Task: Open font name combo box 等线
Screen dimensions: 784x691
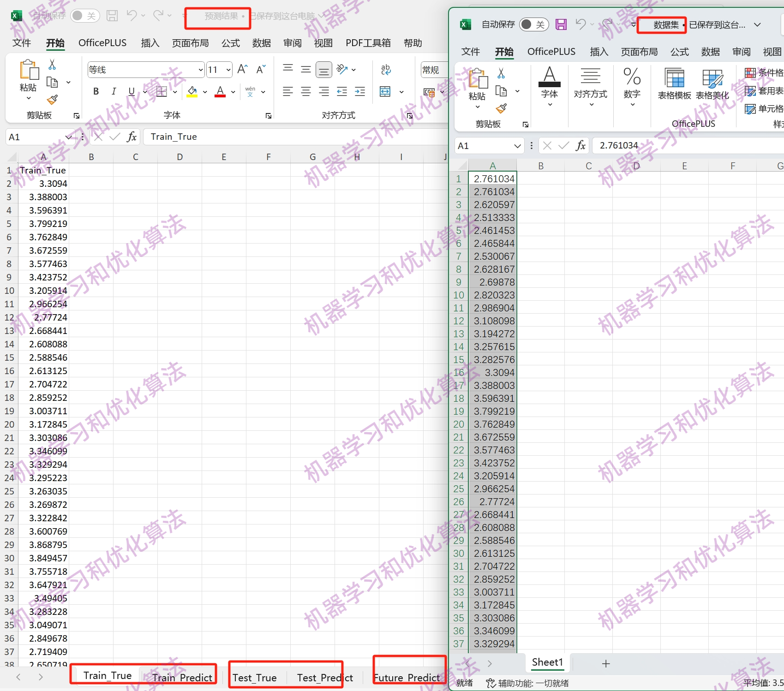Action: pyautogui.click(x=146, y=70)
